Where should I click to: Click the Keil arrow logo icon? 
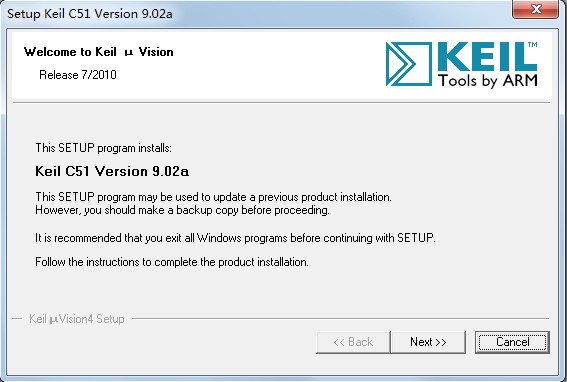(x=409, y=64)
